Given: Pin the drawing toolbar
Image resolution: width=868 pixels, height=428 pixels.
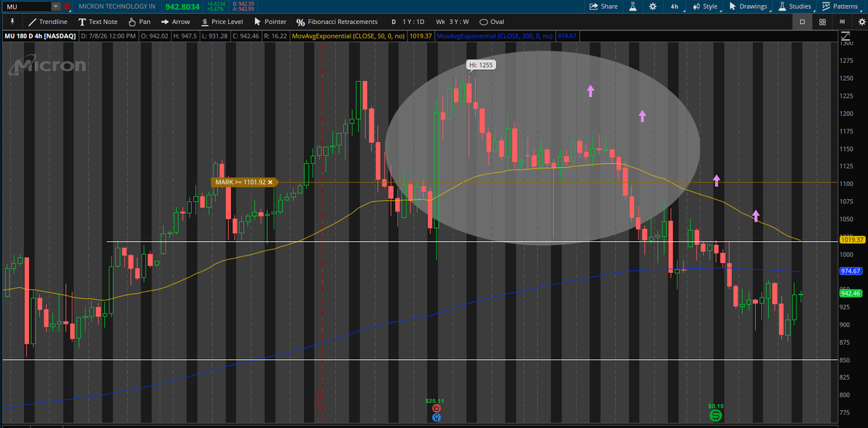Looking at the screenshot, I should point(12,22).
